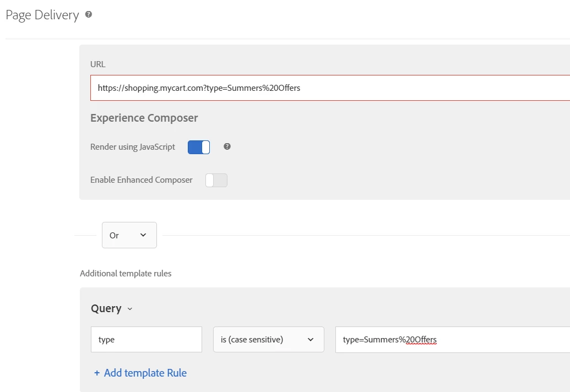Click the chevron arrow next to Query
The width and height of the screenshot is (570, 392).
[130, 309]
